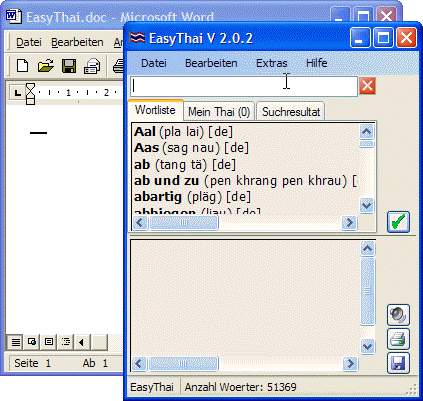The width and height of the screenshot is (423, 401).
Task: Select word entry Aas (sag nau)
Action: pos(191,148)
